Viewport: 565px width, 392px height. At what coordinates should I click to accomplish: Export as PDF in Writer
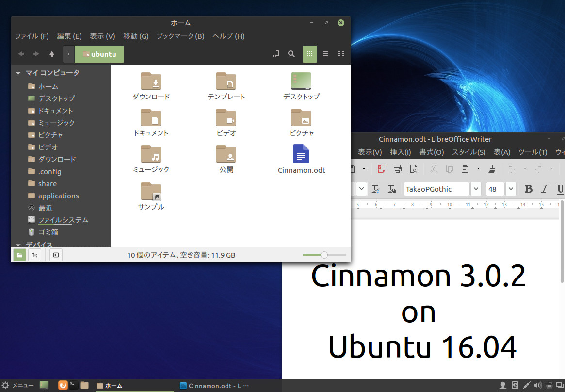[381, 169]
